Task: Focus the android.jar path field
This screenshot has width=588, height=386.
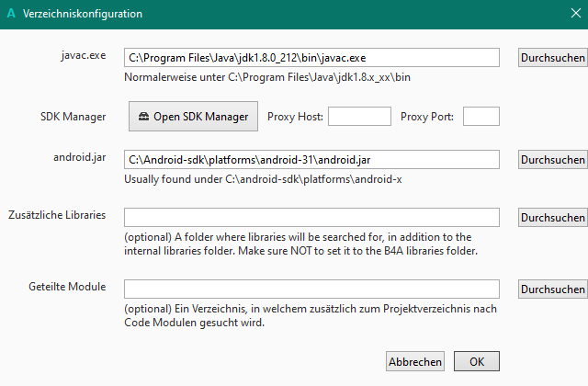Action: 311,158
